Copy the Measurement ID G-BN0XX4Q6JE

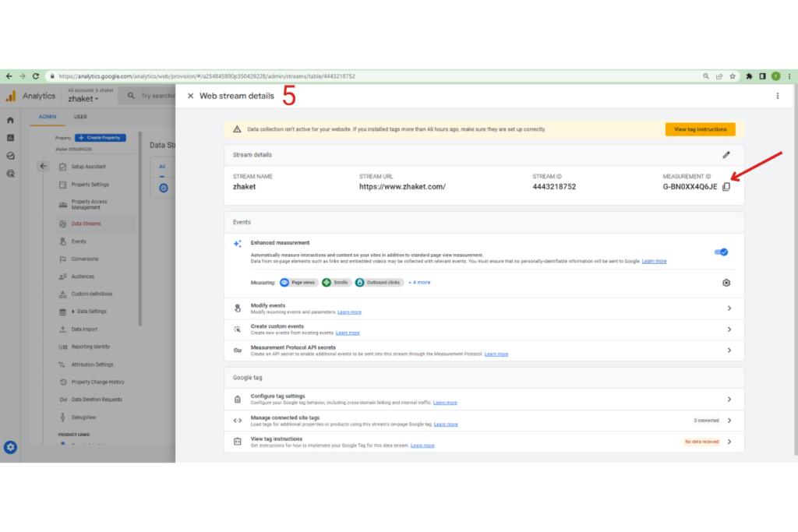click(x=726, y=187)
